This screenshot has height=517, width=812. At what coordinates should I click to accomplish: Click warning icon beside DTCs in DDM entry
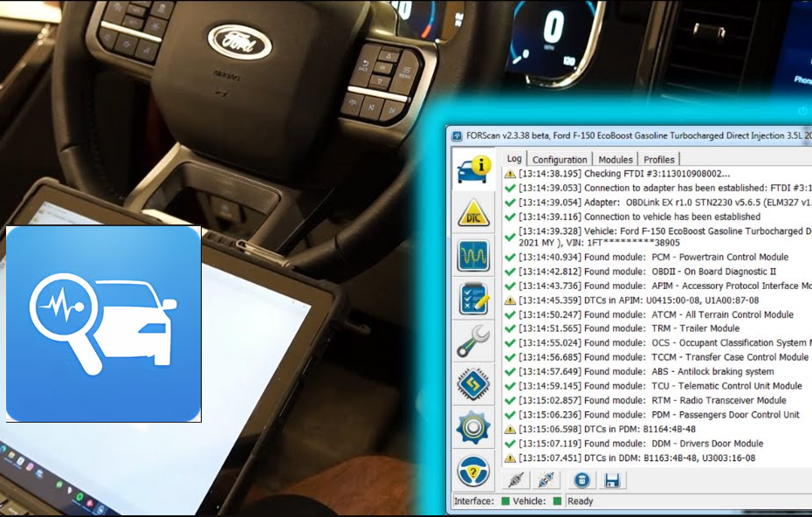[x=510, y=458]
